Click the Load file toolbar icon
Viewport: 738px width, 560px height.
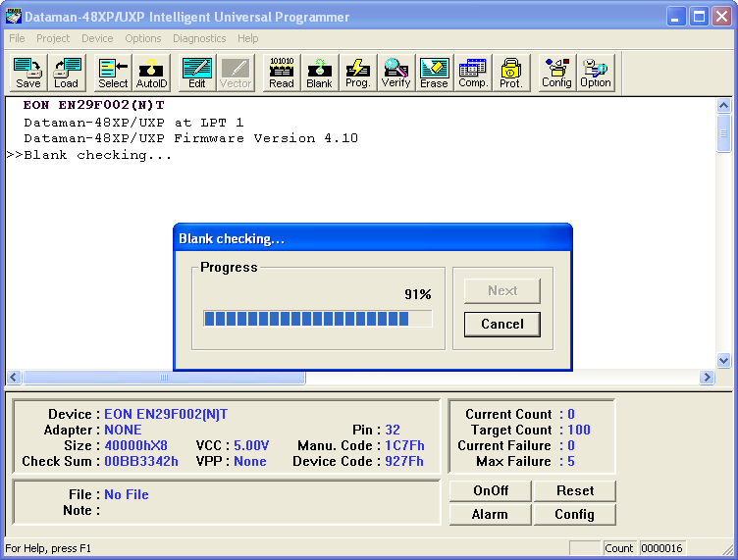pyautogui.click(x=66, y=74)
